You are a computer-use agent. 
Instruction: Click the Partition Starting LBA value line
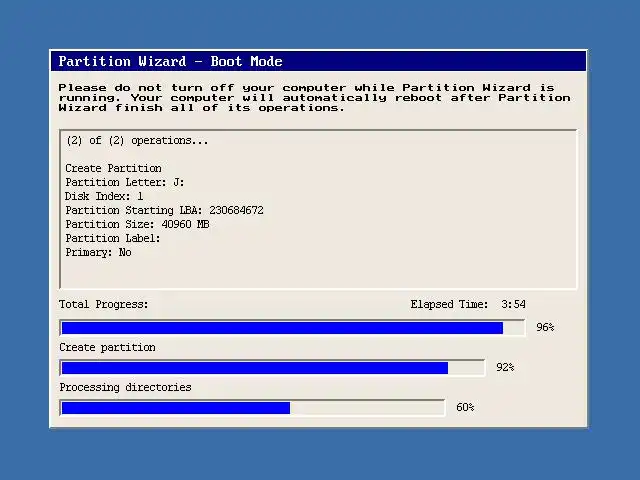(x=164, y=210)
